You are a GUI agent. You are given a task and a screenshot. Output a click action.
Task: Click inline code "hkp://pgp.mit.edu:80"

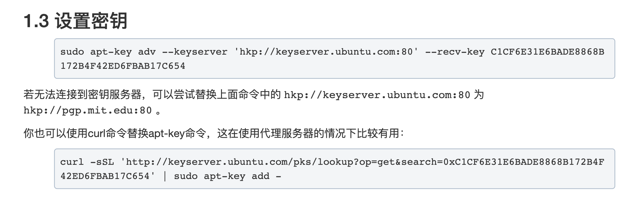tap(88, 110)
